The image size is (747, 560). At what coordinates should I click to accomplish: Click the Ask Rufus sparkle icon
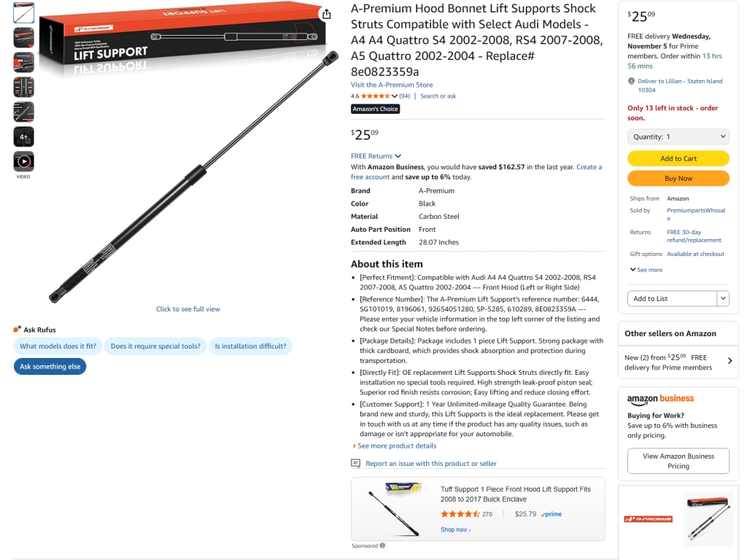click(x=18, y=329)
